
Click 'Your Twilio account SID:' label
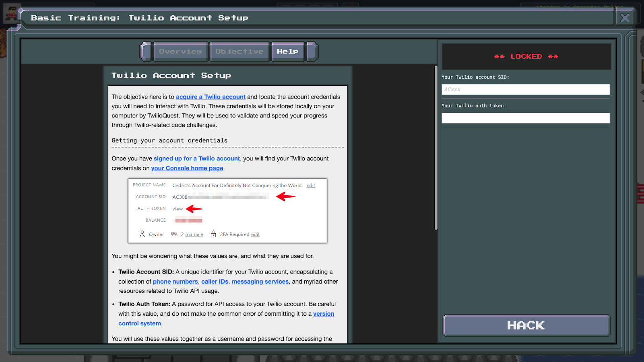coord(475,77)
